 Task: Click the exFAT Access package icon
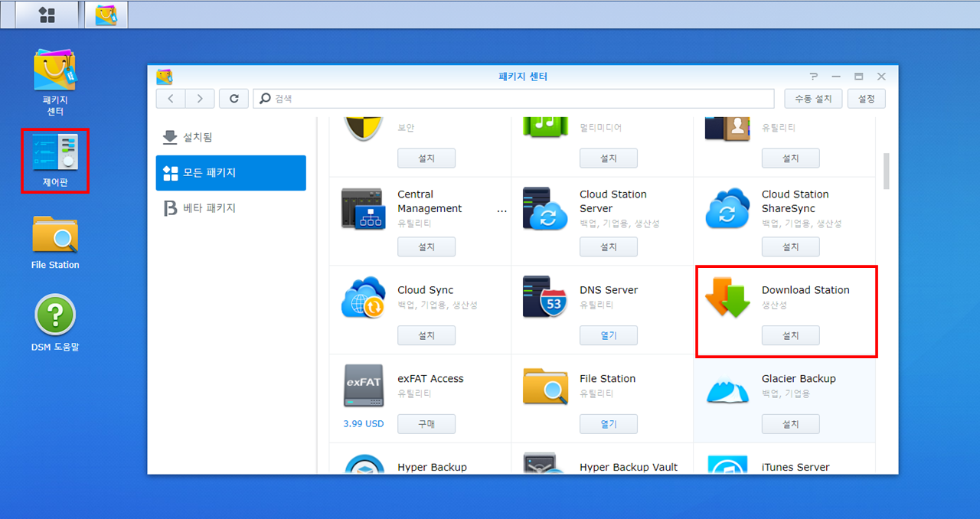[363, 386]
